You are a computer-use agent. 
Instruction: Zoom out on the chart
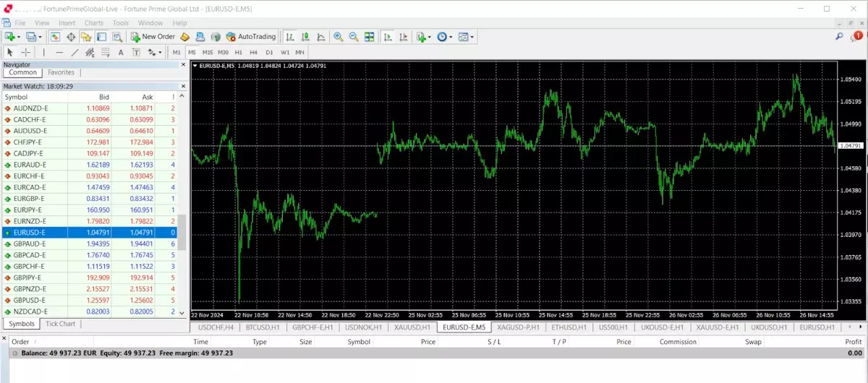354,37
